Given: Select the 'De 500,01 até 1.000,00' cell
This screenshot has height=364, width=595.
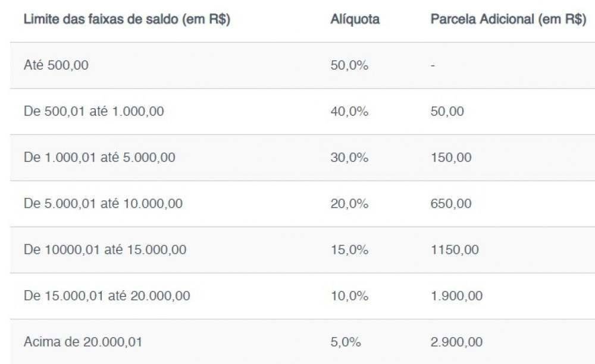Looking at the screenshot, I should point(94,111).
